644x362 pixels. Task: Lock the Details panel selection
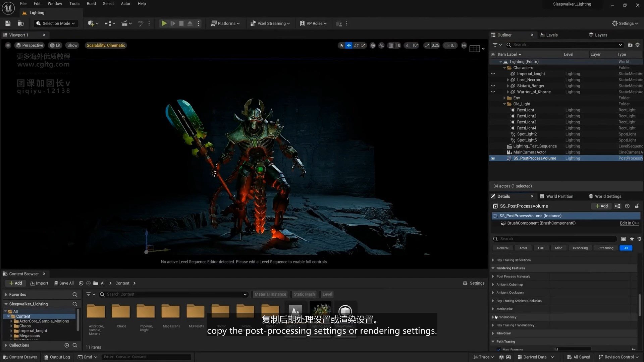pyautogui.click(x=637, y=206)
